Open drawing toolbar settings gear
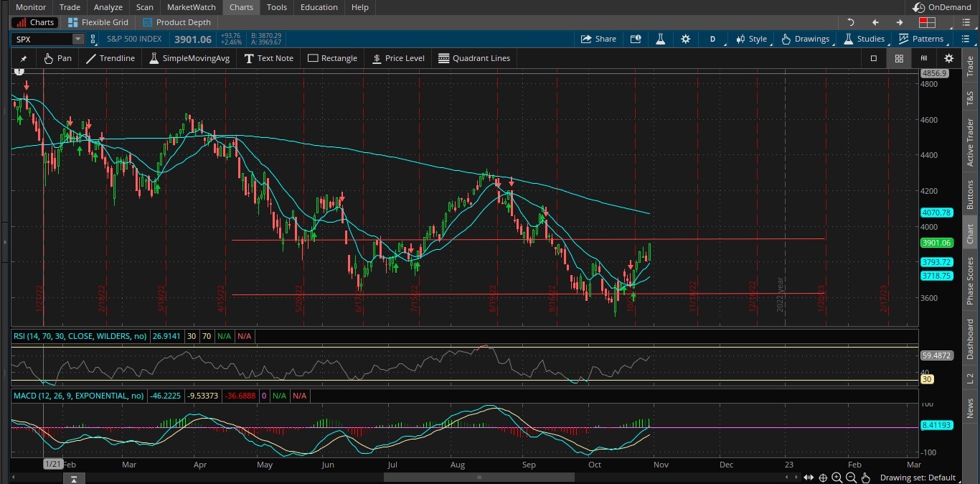980x484 pixels. click(x=948, y=58)
